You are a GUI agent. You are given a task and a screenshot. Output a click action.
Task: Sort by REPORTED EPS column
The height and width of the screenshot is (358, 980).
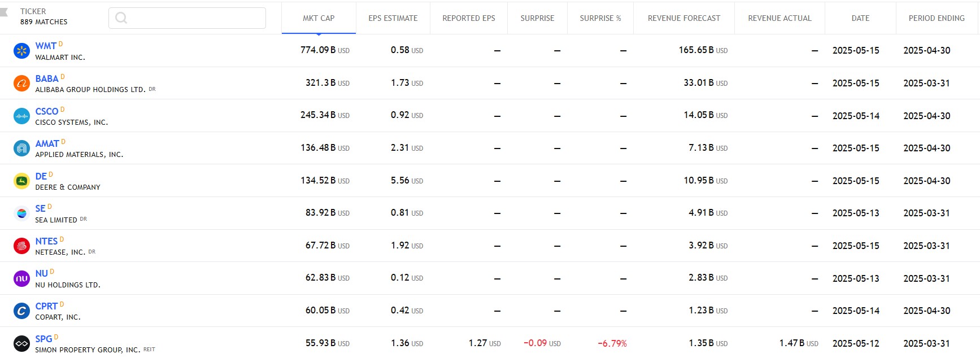coord(469,18)
